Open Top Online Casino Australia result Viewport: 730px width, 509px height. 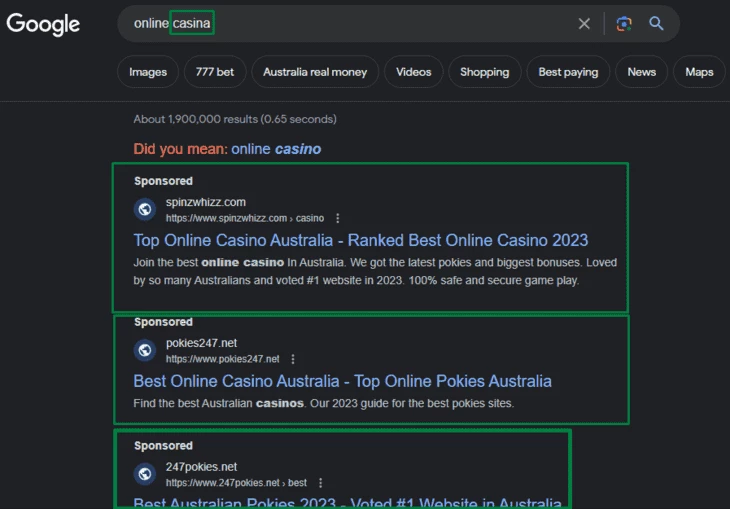point(361,240)
